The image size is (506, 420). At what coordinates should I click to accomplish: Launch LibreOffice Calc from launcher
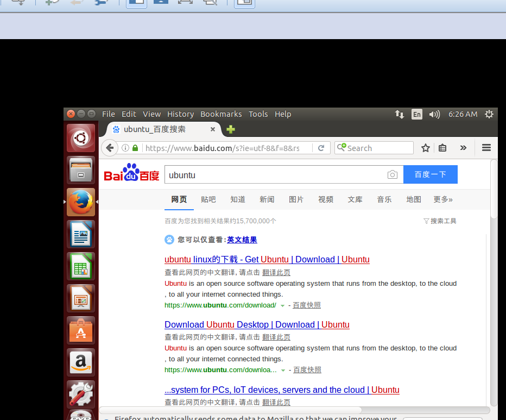(81, 266)
